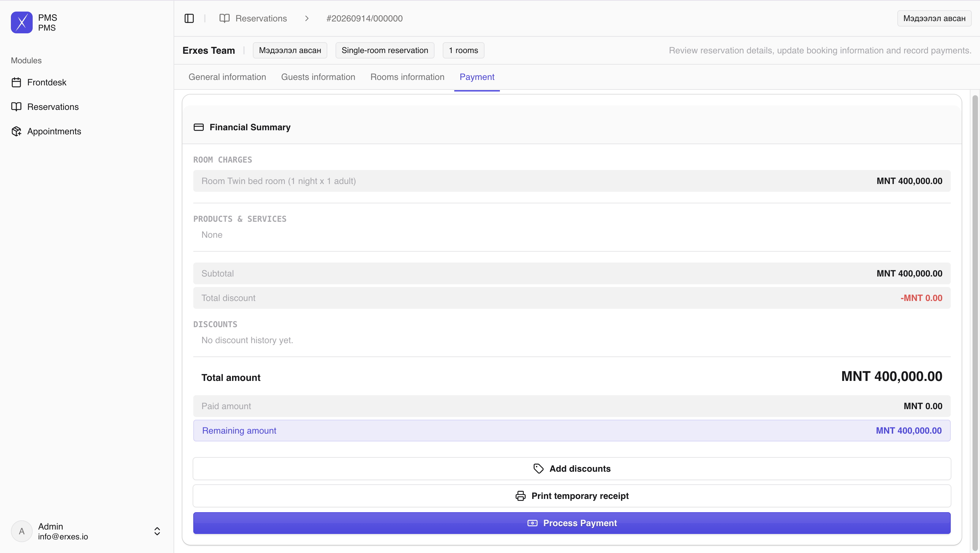Open Frontdesk module
The image size is (980, 553).
point(46,82)
